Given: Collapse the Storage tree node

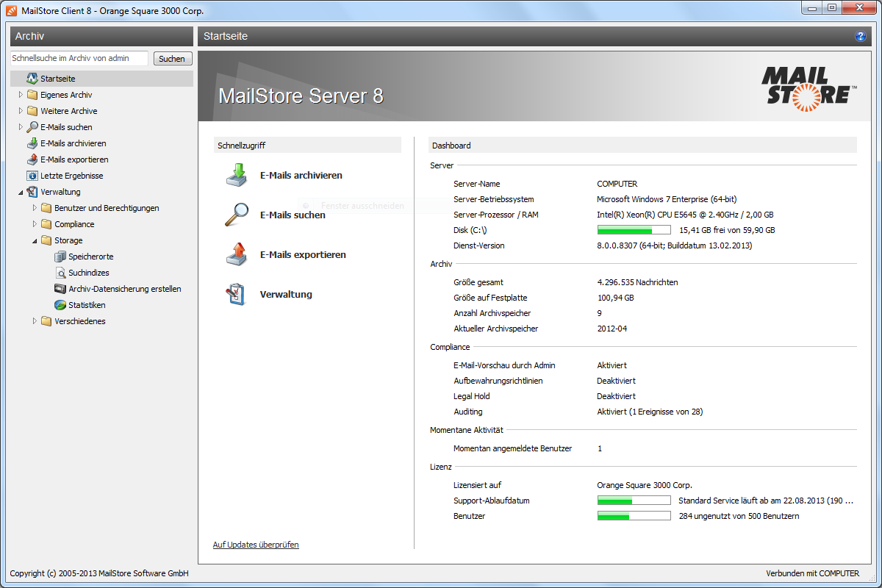Looking at the screenshot, I should [x=35, y=240].
